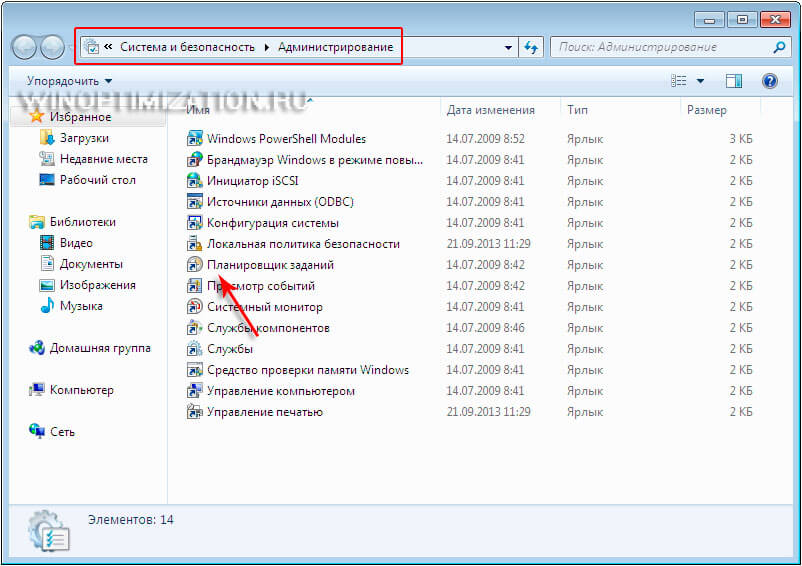This screenshot has height=566, width=802.
Task: Select the Системный монитор icon
Action: (x=194, y=306)
